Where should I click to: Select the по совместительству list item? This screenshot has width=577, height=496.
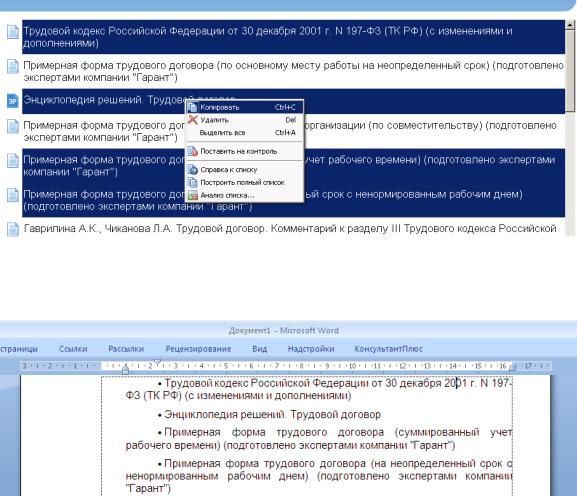pos(293,131)
